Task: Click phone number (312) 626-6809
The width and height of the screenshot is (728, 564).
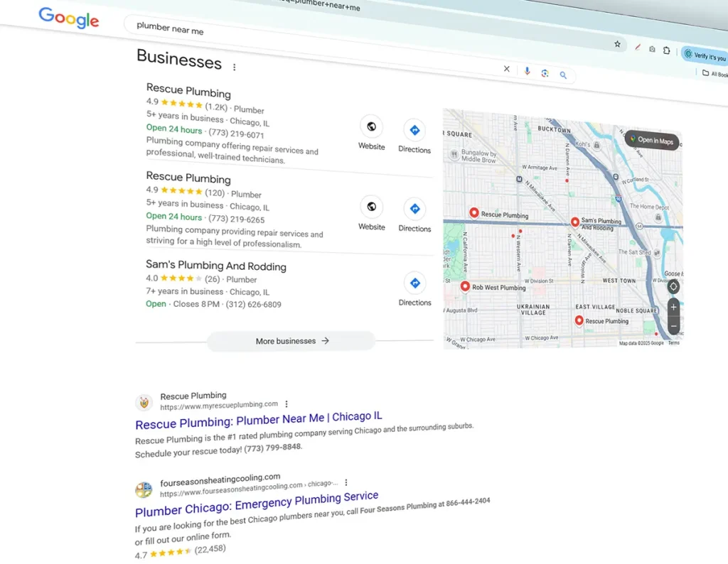Action: pos(254,304)
